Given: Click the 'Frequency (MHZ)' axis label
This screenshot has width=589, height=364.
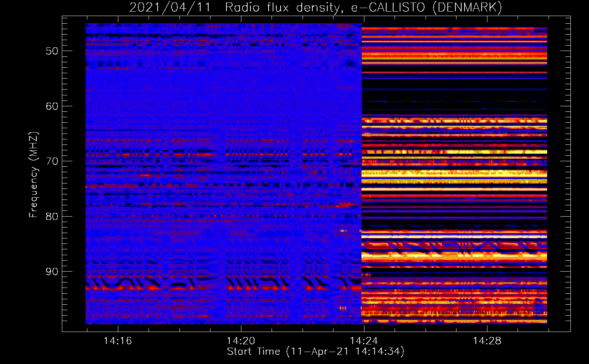Looking at the screenshot, I should tap(33, 175).
